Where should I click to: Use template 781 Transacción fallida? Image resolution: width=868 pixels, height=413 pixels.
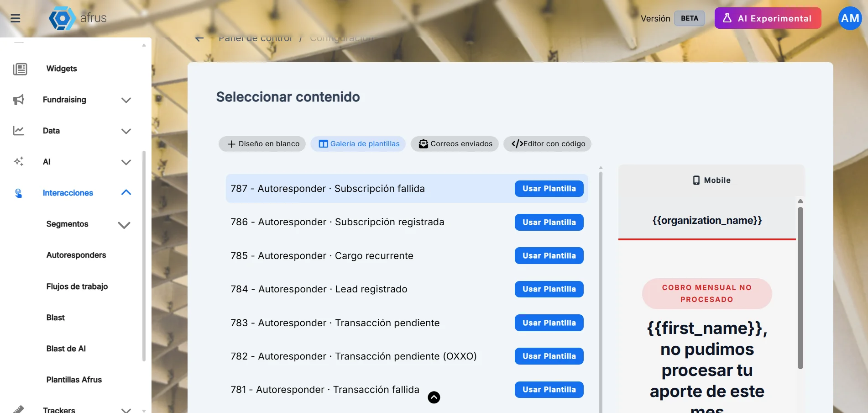(549, 390)
